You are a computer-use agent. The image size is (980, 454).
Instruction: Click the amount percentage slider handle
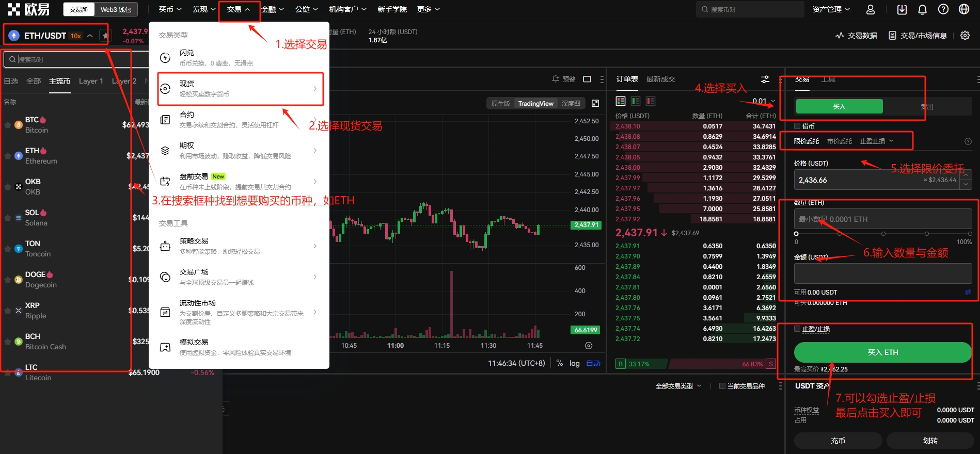pyautogui.click(x=796, y=234)
